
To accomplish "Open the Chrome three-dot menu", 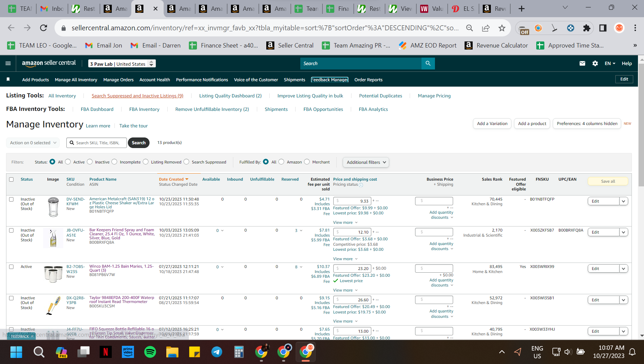I will pos(635,28).
